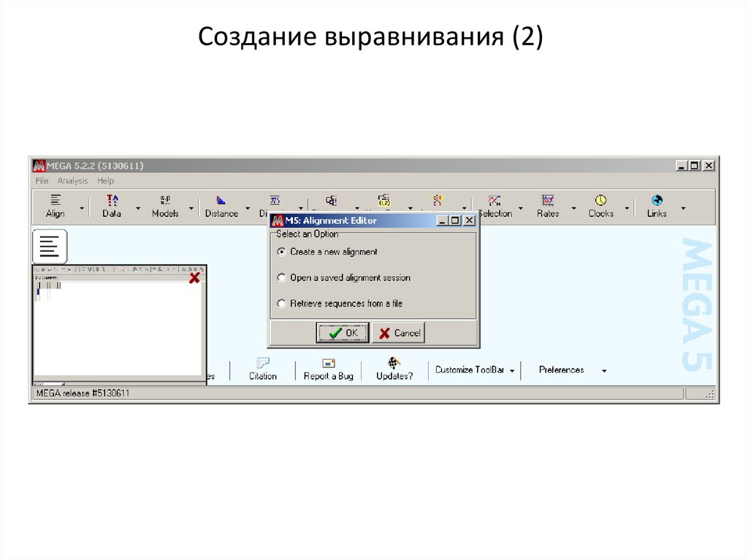Click status bar text MEGA release #5130611
The height and width of the screenshot is (560, 748).
point(83,394)
